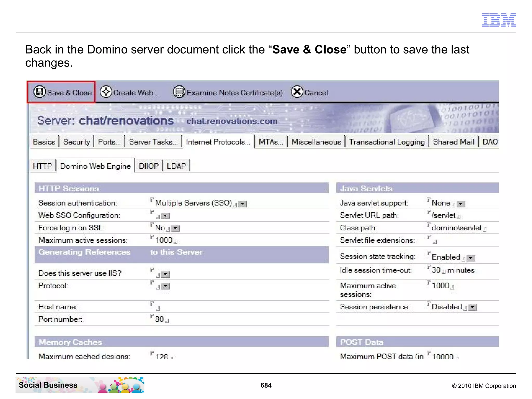Open 'Does this server use IIS?' dropdown
532x399 pixels.
tap(166, 274)
